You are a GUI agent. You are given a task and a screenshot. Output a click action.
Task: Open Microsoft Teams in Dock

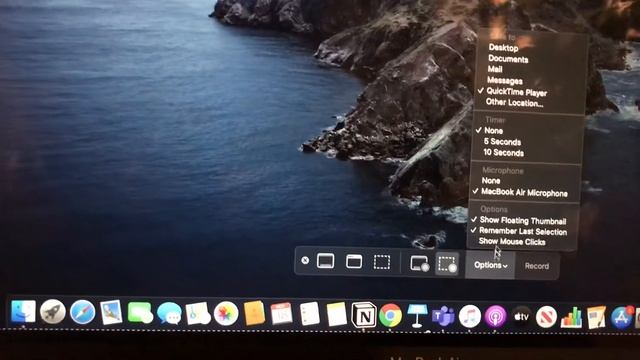click(x=443, y=316)
